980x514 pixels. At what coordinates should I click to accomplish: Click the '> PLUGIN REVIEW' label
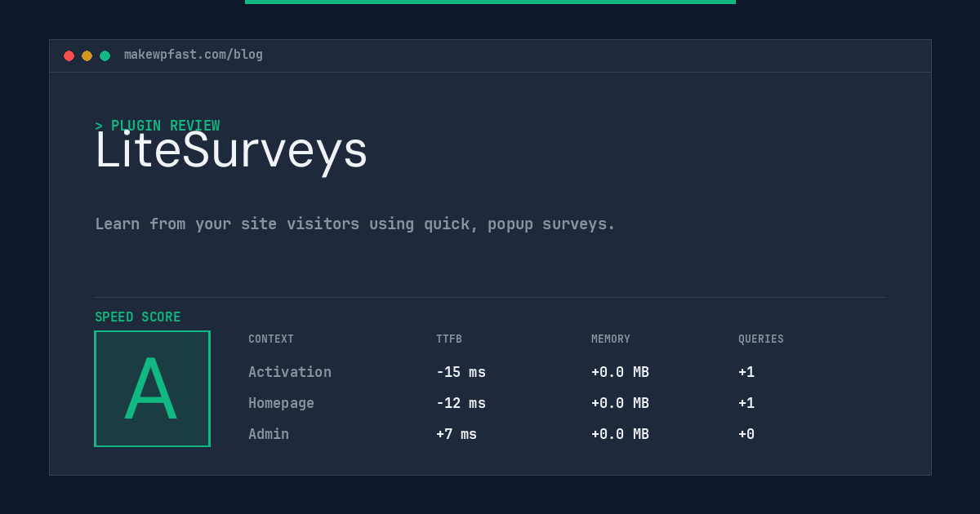click(158, 126)
